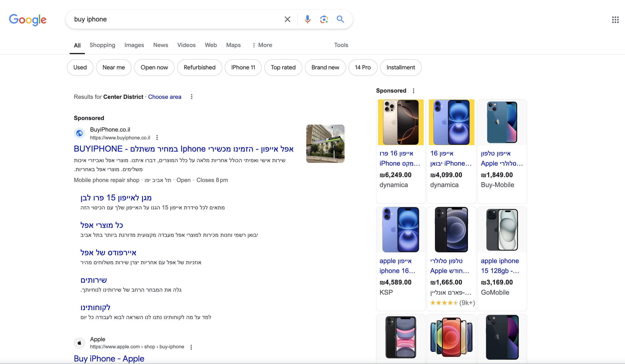Click the KSP seller name

pos(386,292)
